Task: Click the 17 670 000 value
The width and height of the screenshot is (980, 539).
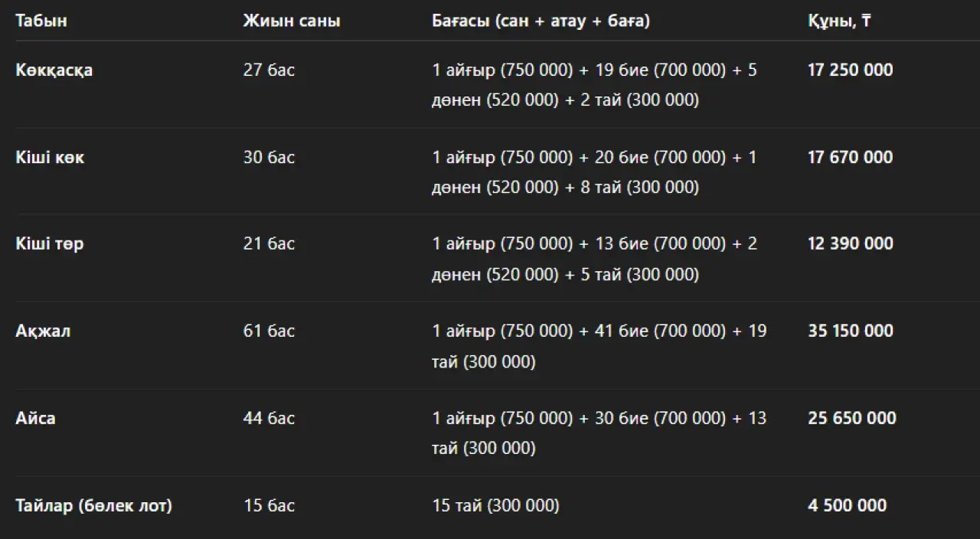Action: pyautogui.click(x=851, y=157)
